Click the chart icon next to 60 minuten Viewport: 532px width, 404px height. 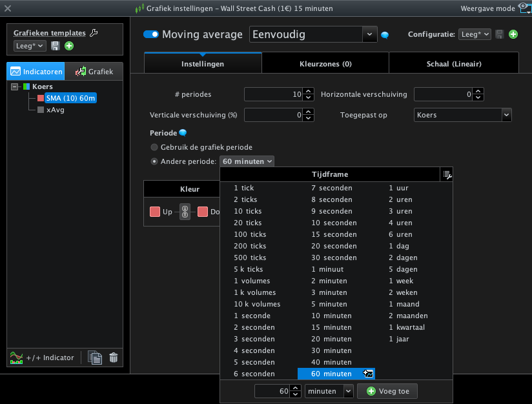(368, 374)
